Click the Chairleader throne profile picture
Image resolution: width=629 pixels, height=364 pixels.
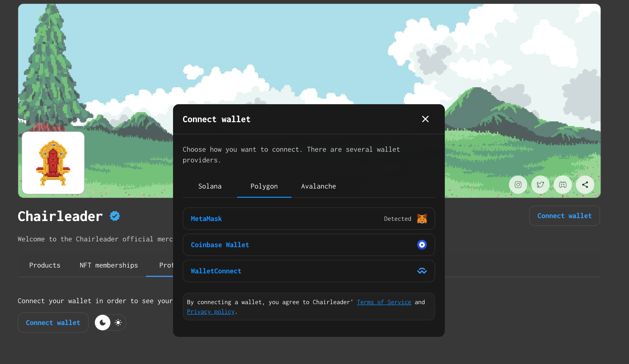(x=53, y=163)
